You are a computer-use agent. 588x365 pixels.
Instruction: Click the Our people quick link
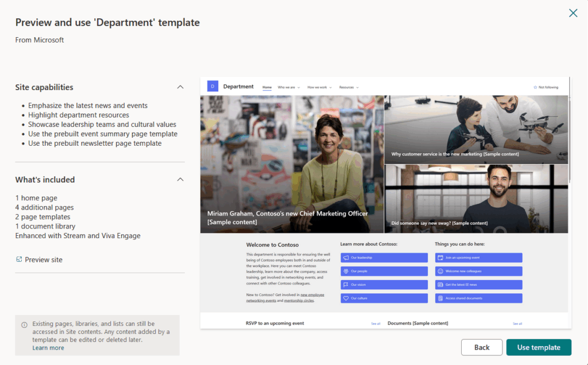tap(384, 271)
